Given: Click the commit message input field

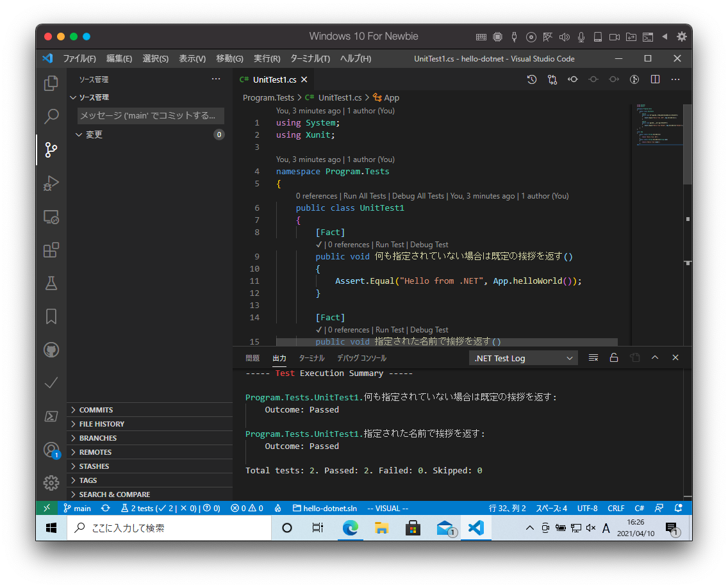Looking at the screenshot, I should tap(151, 116).
